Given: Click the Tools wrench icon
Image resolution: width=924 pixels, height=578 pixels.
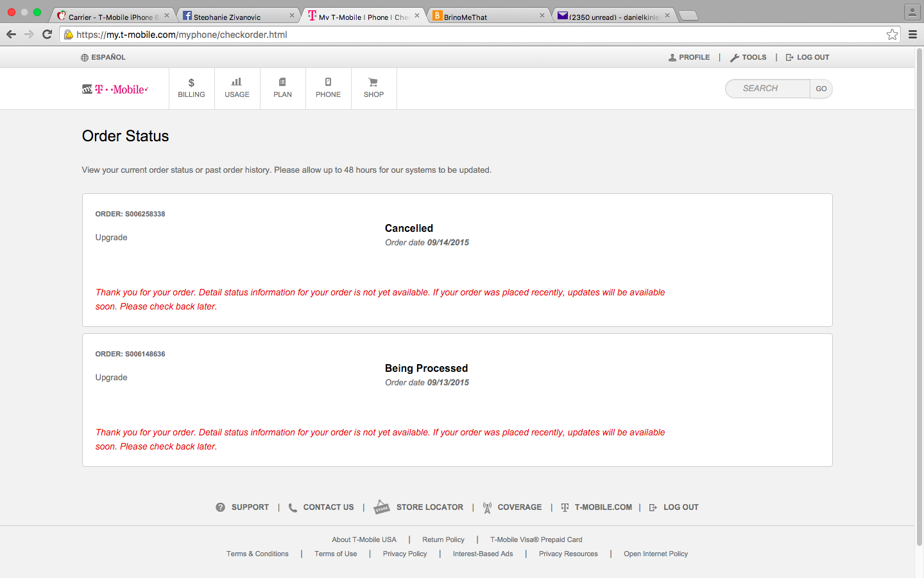Looking at the screenshot, I should tap(735, 58).
